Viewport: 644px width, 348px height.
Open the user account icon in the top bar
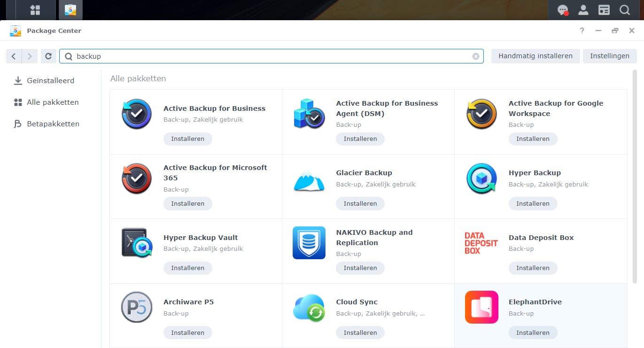point(583,10)
